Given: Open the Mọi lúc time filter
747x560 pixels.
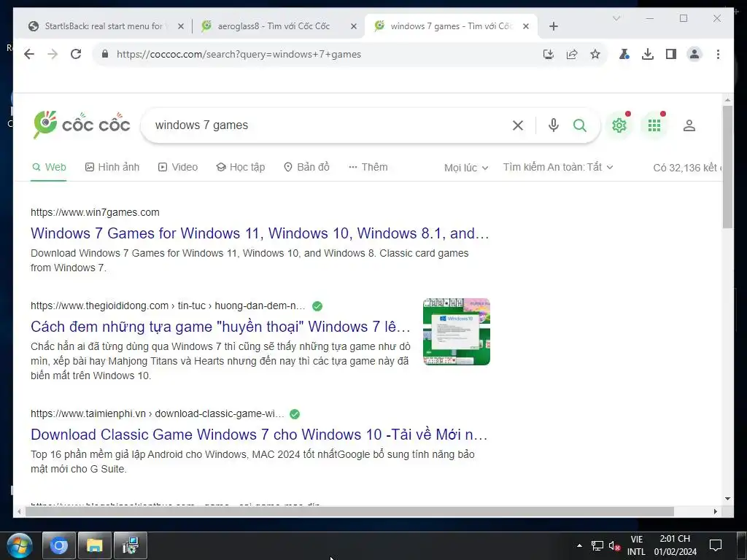Looking at the screenshot, I should (466, 168).
